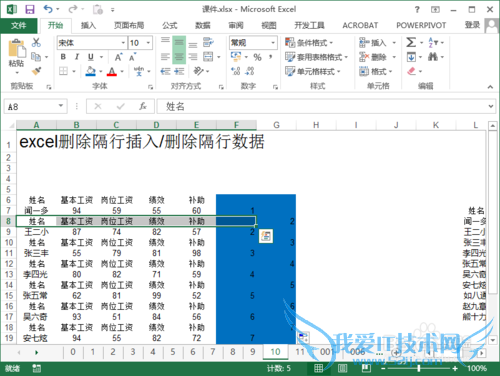The image size is (500, 376).
Task: Switch to the Data tab
Action: [x=203, y=25]
